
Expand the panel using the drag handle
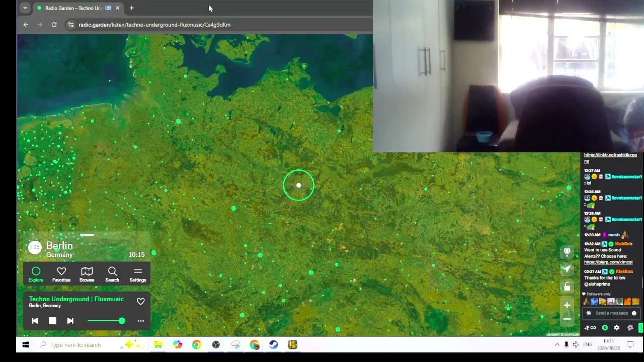pyautogui.click(x=87, y=235)
